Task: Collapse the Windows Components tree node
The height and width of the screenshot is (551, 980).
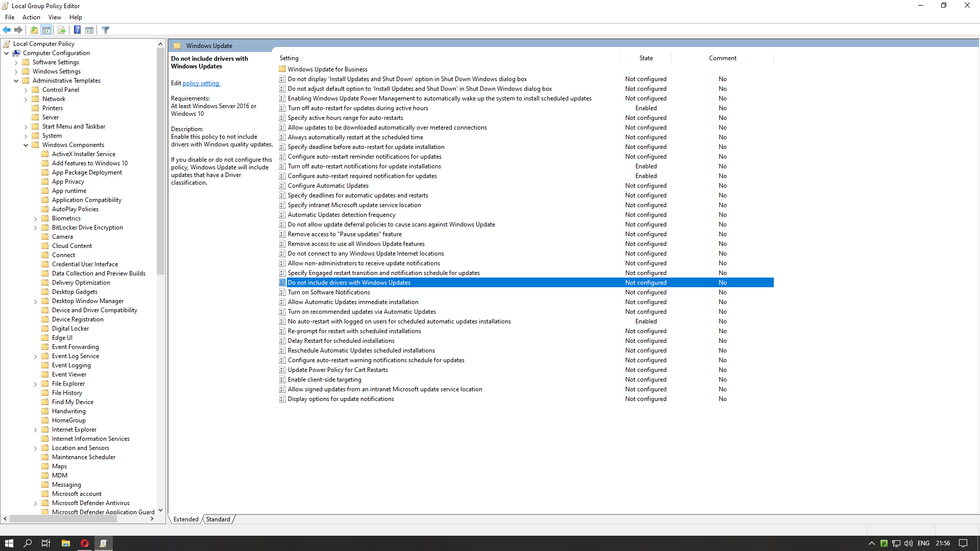Action: coord(26,145)
